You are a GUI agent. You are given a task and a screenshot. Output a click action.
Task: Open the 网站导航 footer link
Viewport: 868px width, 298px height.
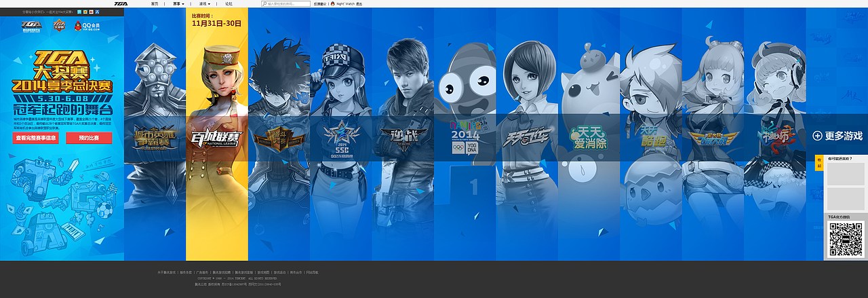point(312,272)
